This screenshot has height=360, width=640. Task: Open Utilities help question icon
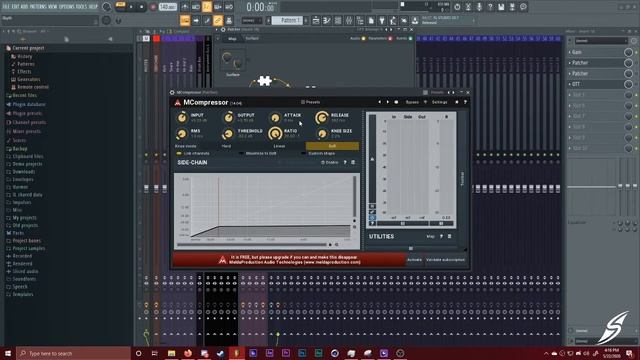(x=441, y=236)
